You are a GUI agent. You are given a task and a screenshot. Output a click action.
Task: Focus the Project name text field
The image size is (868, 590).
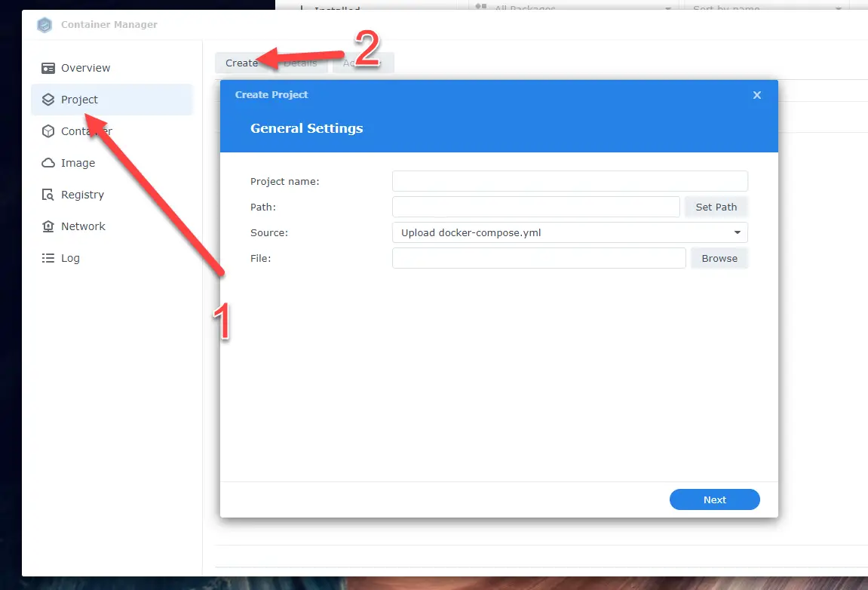(569, 181)
